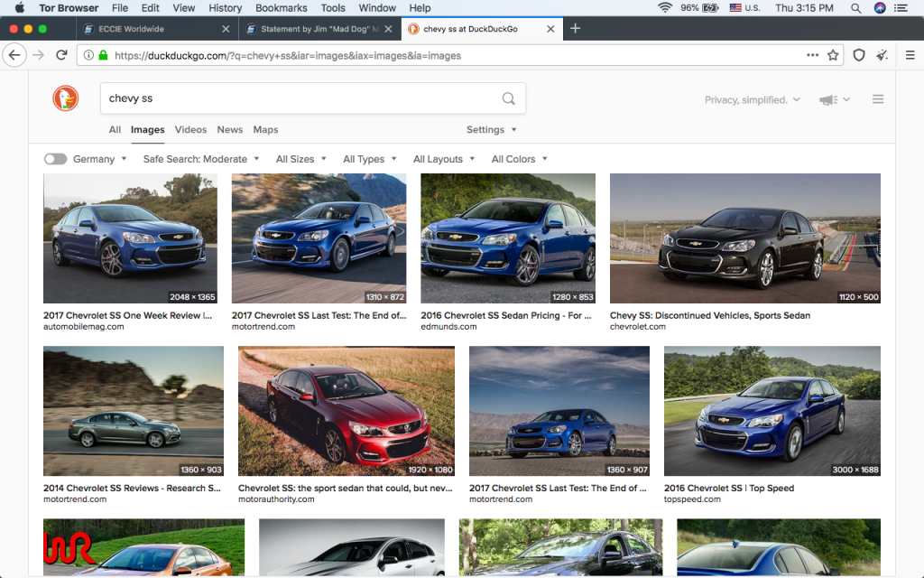Open the All Layouts filter dropdown

(x=444, y=159)
